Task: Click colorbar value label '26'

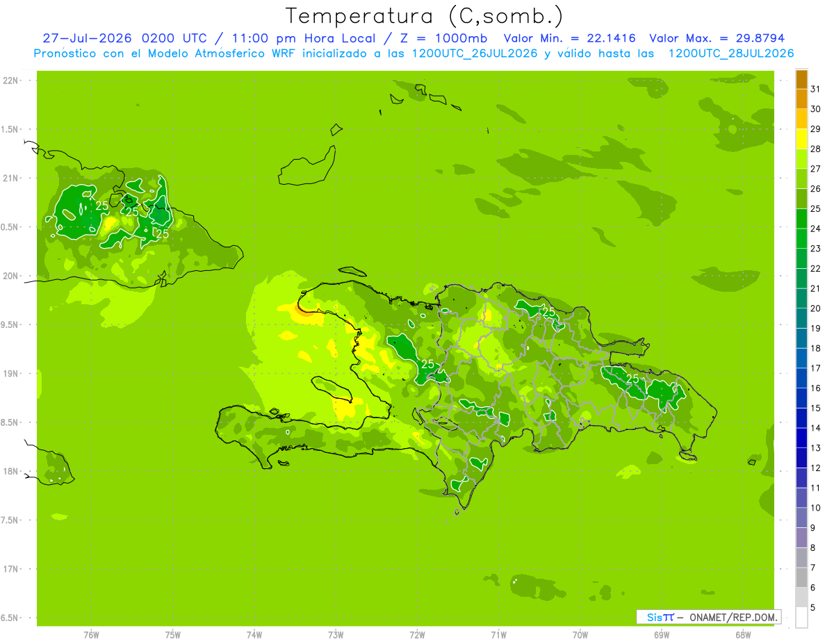Action: pyautogui.click(x=816, y=189)
